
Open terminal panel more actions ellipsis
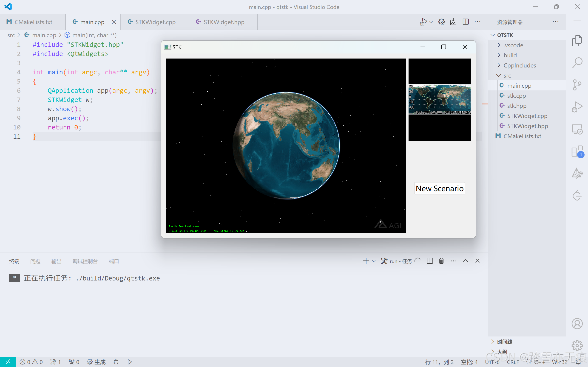(x=453, y=261)
